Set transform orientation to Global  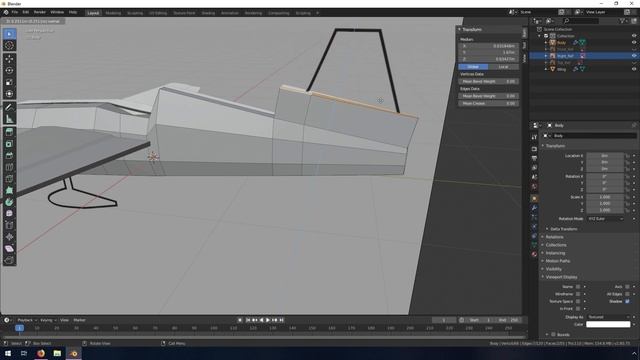click(473, 67)
